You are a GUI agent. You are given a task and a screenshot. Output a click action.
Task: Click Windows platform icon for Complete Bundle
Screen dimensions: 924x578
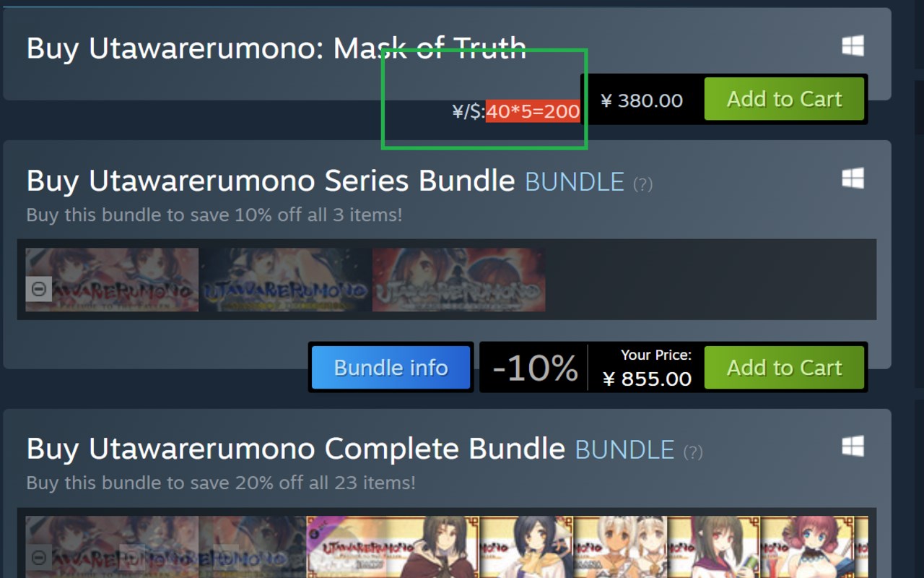point(853,447)
